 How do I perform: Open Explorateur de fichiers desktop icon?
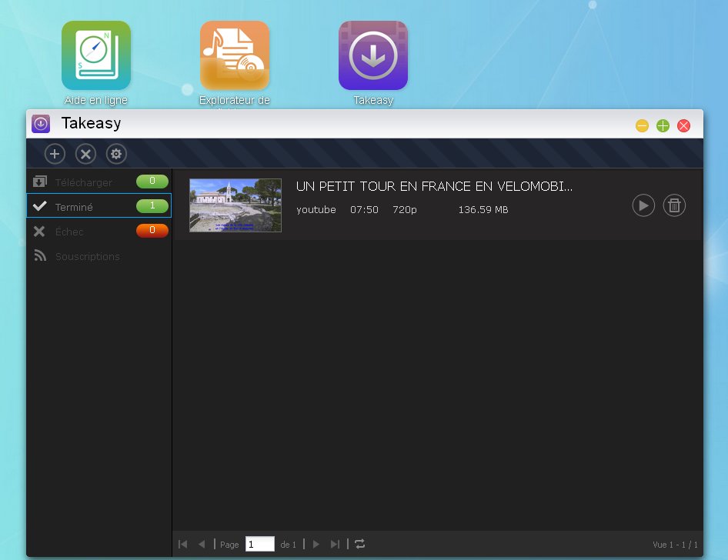click(235, 56)
